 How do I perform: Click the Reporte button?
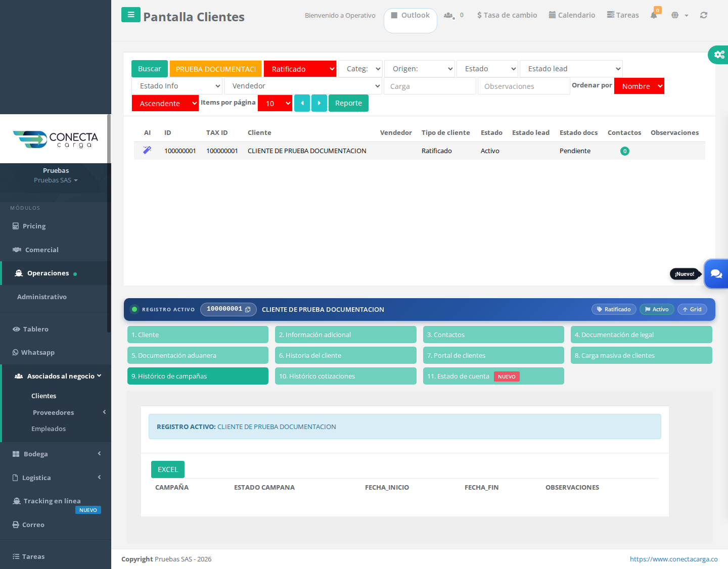[348, 103]
